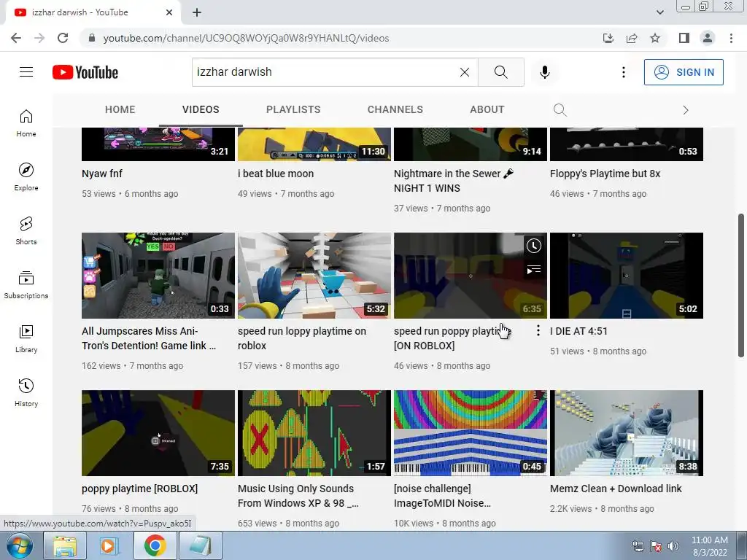Open I DIE AT 4:51 title link

point(578,332)
